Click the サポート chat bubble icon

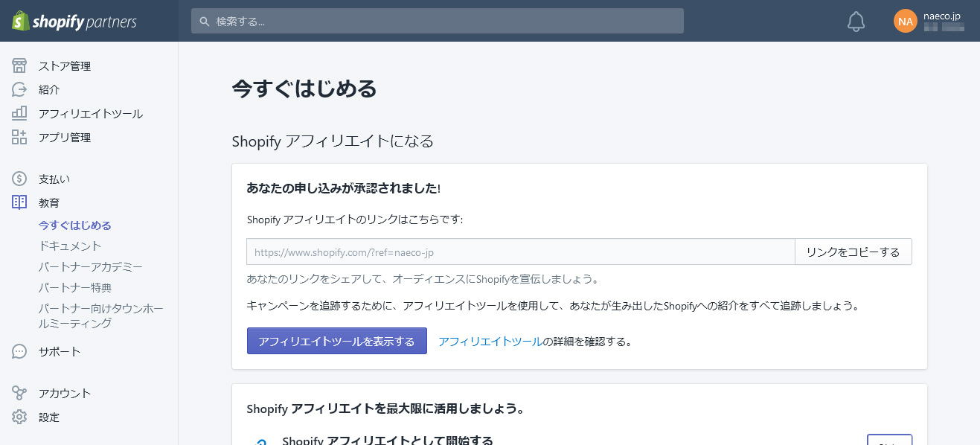(x=19, y=351)
